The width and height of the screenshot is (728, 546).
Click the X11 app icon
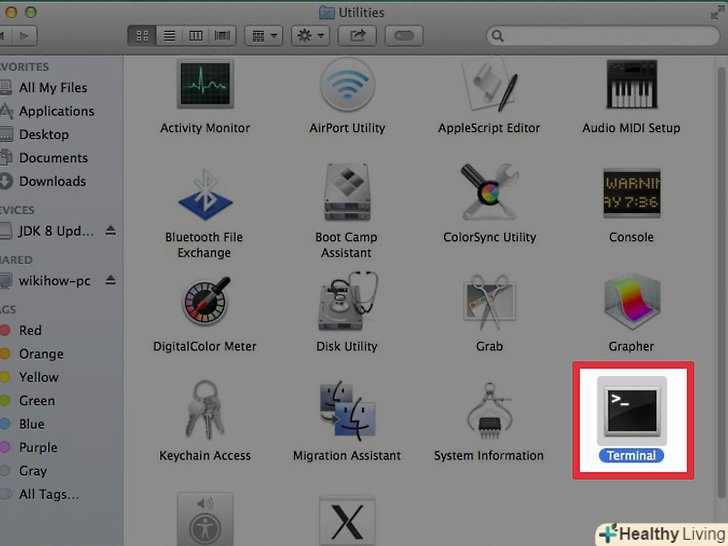pos(347,521)
